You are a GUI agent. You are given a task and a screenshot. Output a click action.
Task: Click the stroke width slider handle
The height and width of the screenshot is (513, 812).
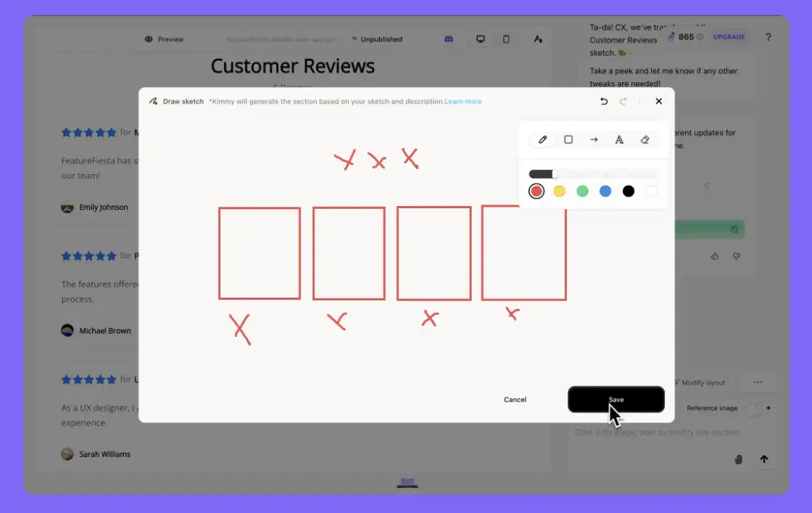[555, 174]
